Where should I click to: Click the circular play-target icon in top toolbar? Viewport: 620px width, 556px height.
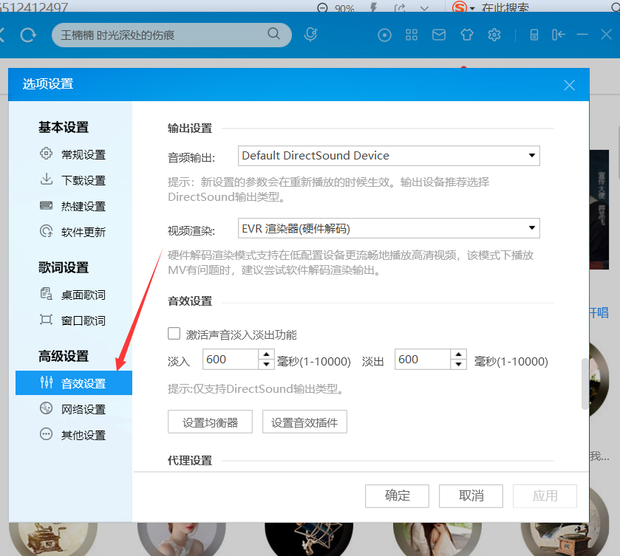click(385, 35)
